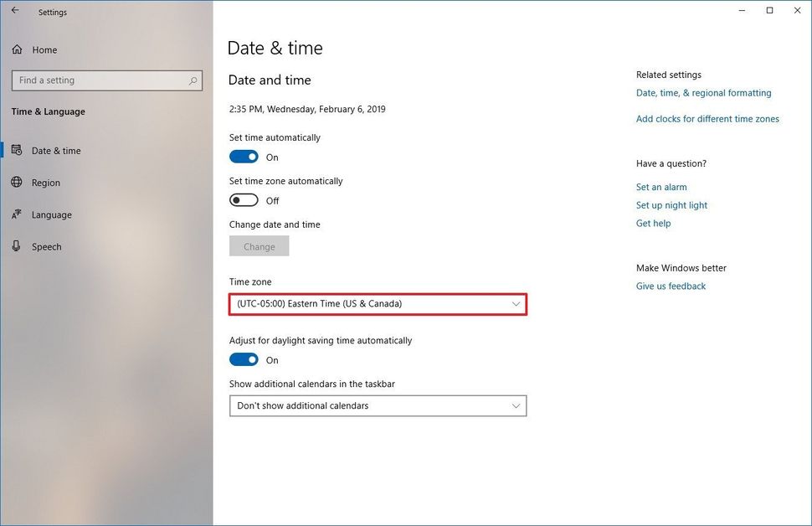
Task: Click the Set an alarm link
Action: [660, 186]
